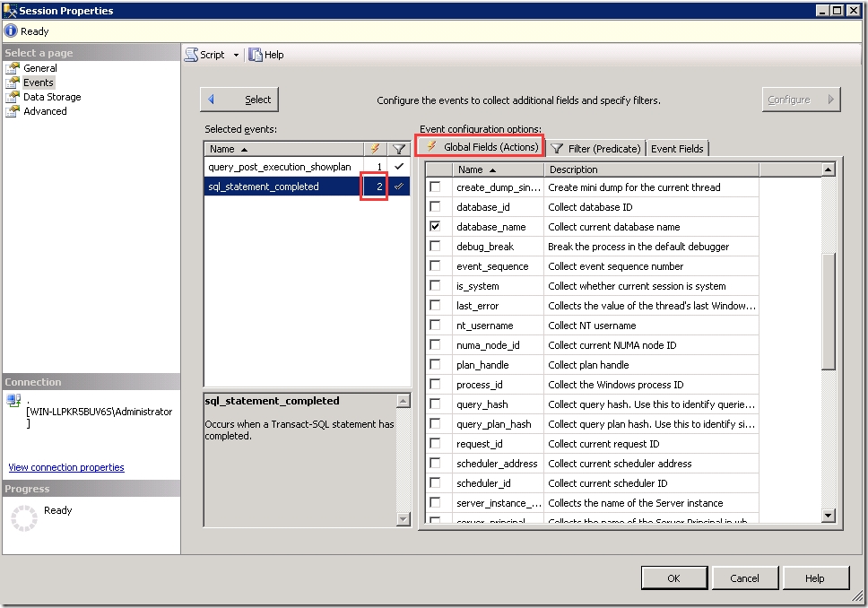Click the bottom Help button
The height and width of the screenshot is (608, 868).
point(815,578)
